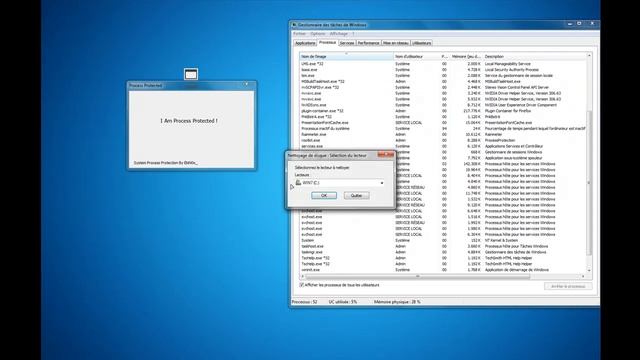Screen dimensions: 640x360
Task: Click the scroll down arrow of process list
Action: pyautogui.click(x=589, y=271)
